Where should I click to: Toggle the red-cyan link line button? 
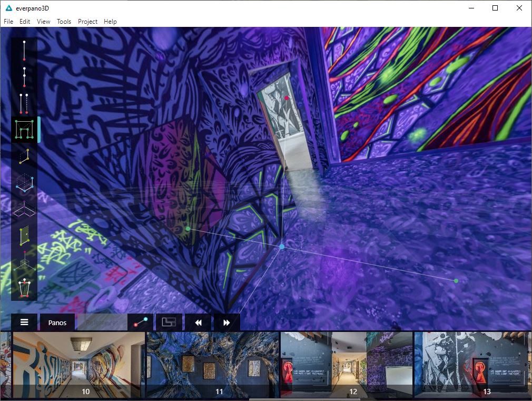tap(140, 322)
